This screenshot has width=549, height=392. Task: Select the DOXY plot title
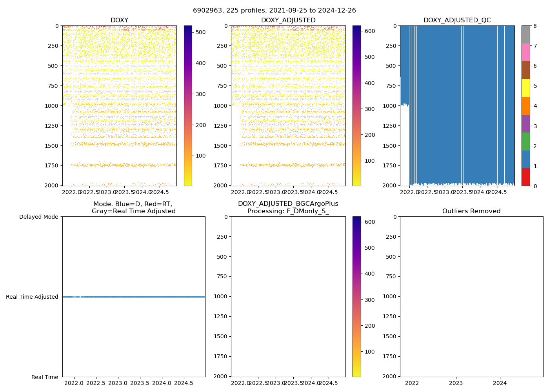click(119, 20)
